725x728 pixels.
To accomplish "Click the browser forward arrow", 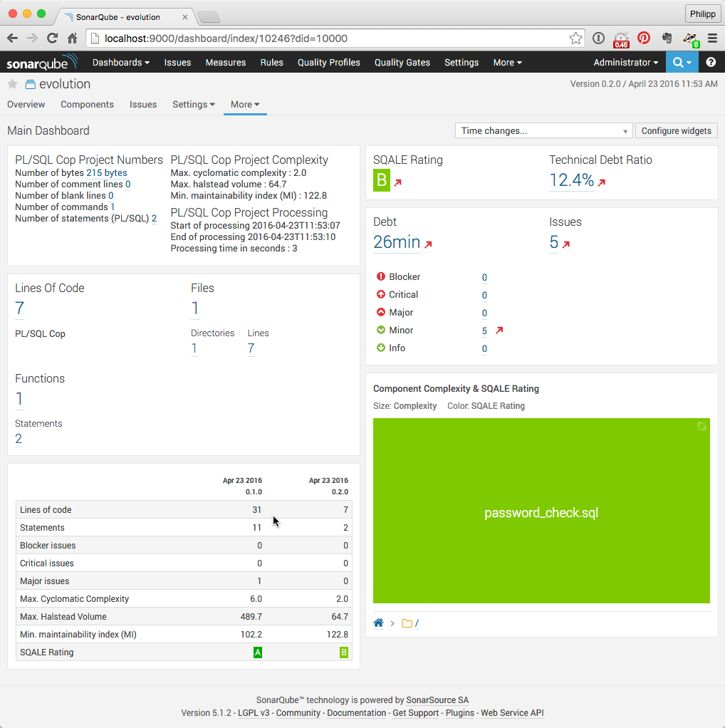I will (32, 38).
